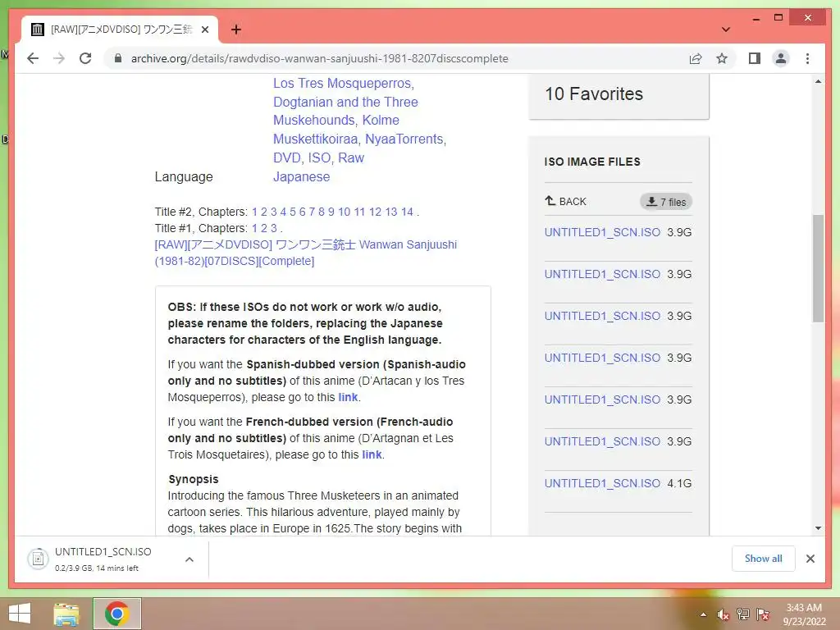Jump to chapter 2 of Title #1
This screenshot has width=840, height=630.
263,228
